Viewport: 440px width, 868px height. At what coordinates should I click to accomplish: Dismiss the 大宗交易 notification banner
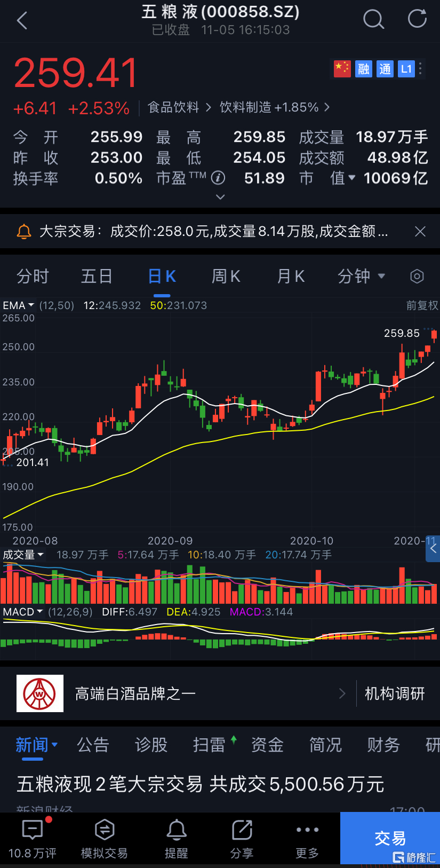[420, 231]
